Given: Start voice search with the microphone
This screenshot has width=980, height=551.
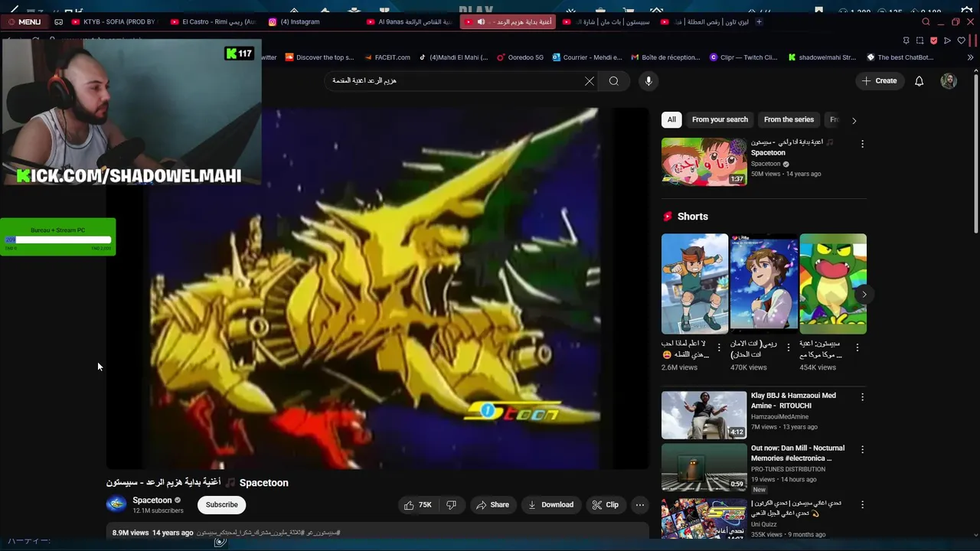Looking at the screenshot, I should [648, 80].
